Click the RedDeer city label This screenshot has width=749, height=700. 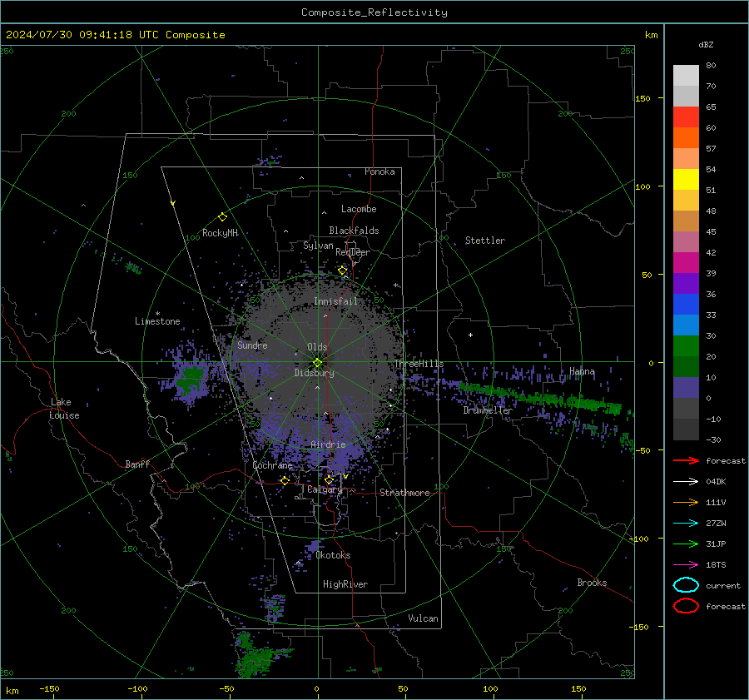coord(353,252)
